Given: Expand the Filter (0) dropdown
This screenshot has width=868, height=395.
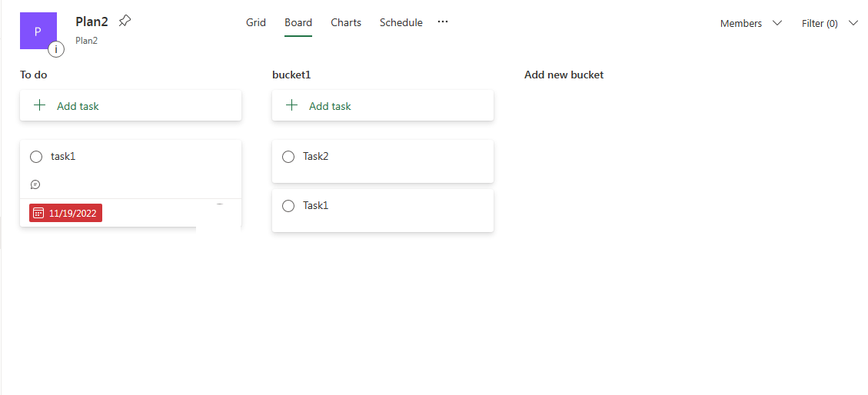Looking at the screenshot, I should click(x=830, y=23).
